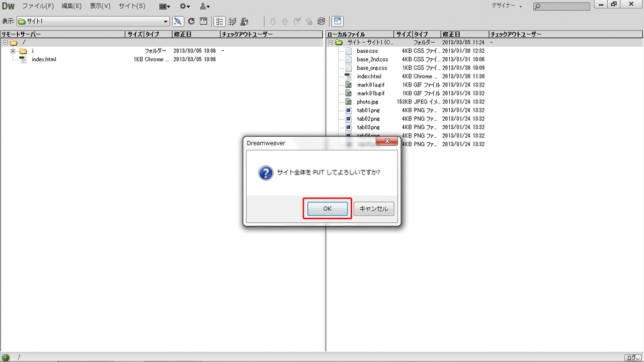Open the 表示(V) menu

pos(100,6)
